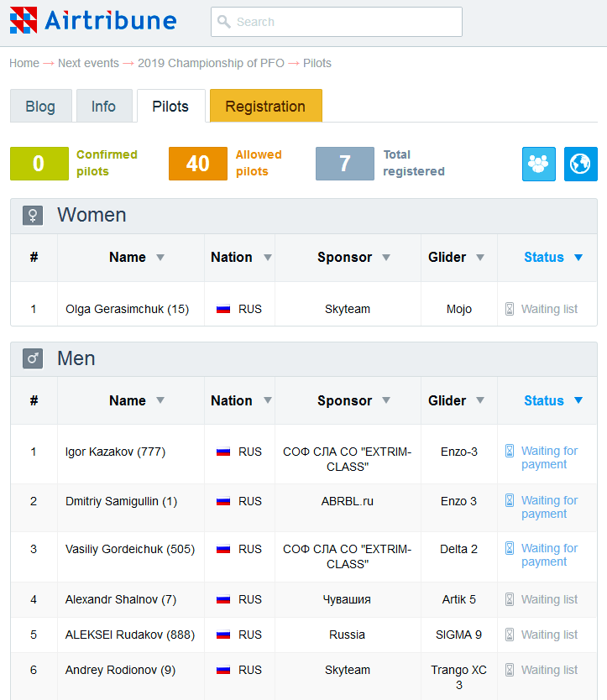Screen dimensions: 607x700
Task: Click the confirmed pilots count box 0
Action: pos(39,164)
